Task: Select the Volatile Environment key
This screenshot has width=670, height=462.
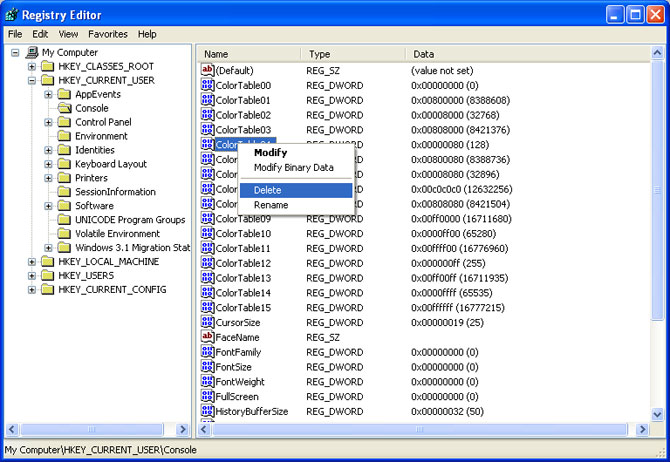Action: (117, 234)
